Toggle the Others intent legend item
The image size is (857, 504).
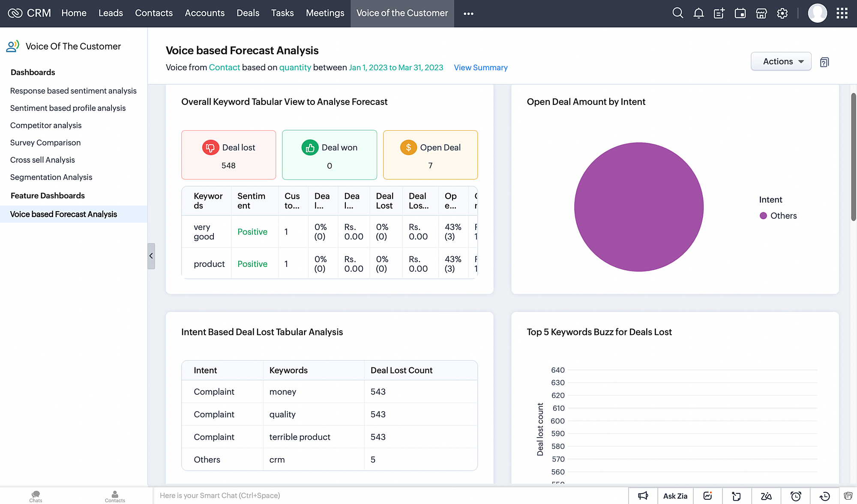click(x=778, y=216)
